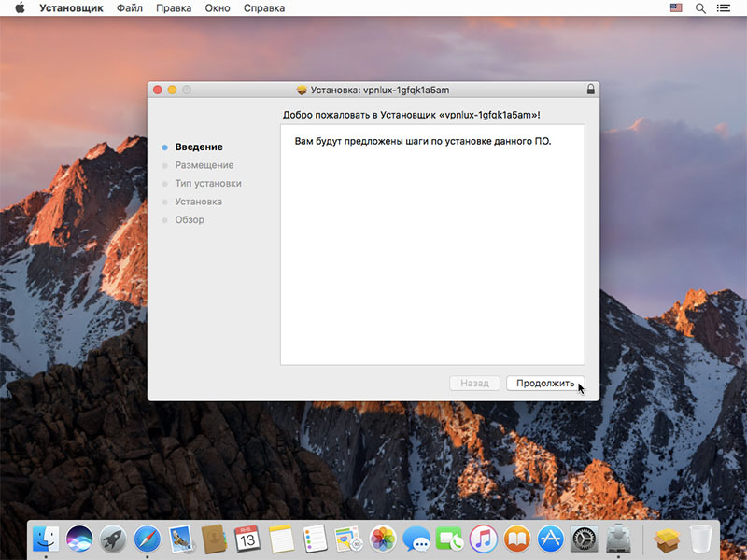Viewport: 747px width, 560px height.
Task: Select the Установка step
Action: (198, 202)
